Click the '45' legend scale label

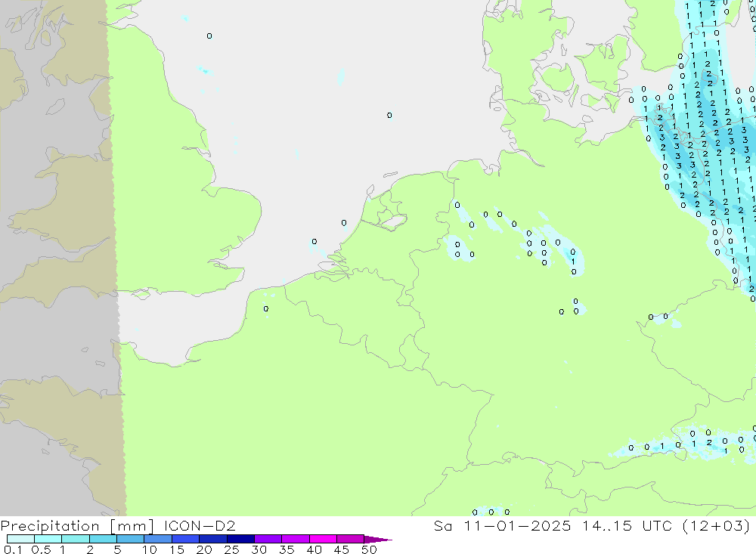click(x=342, y=549)
